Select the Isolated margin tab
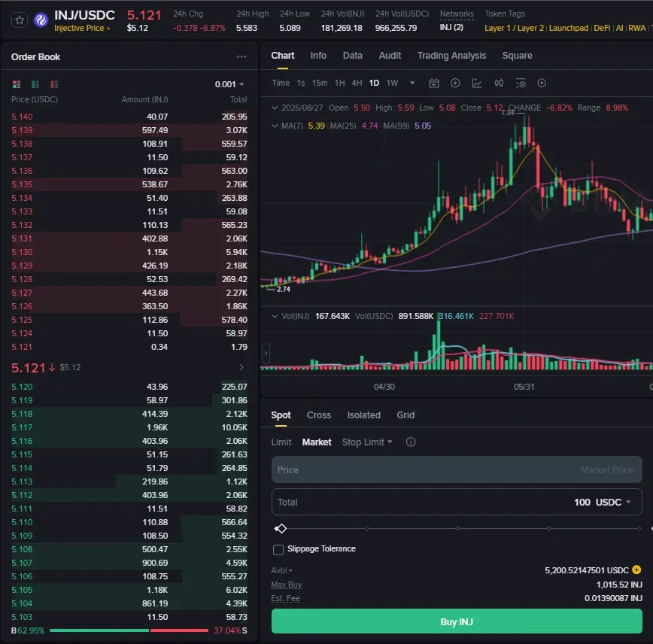Image resolution: width=653 pixels, height=644 pixels. click(x=363, y=415)
